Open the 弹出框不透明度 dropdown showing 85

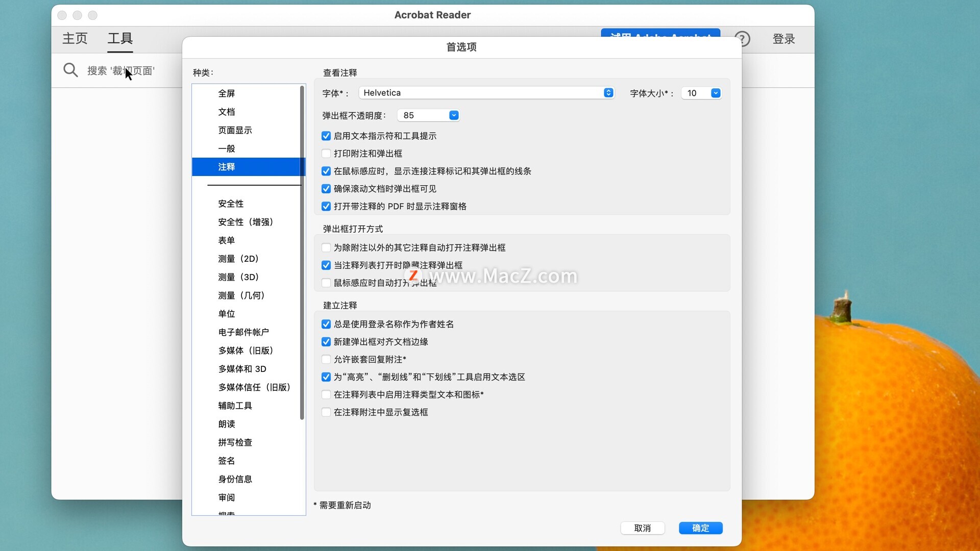(x=428, y=115)
